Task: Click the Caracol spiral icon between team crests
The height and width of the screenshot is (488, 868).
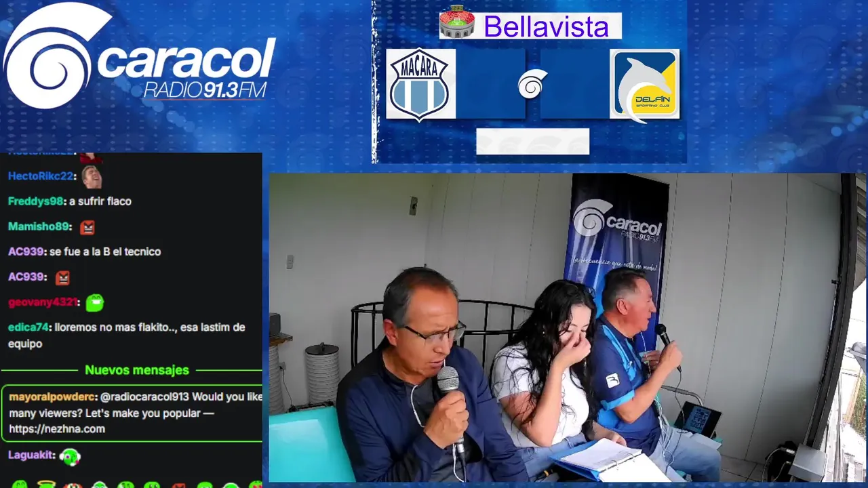Action: click(532, 85)
